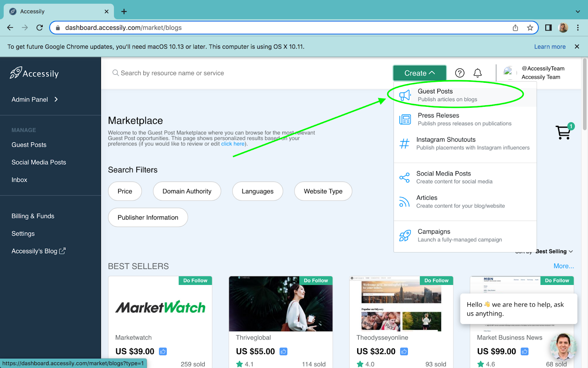Click the Marketwatch US $39.00 price
This screenshot has height=368, width=588.
(135, 351)
